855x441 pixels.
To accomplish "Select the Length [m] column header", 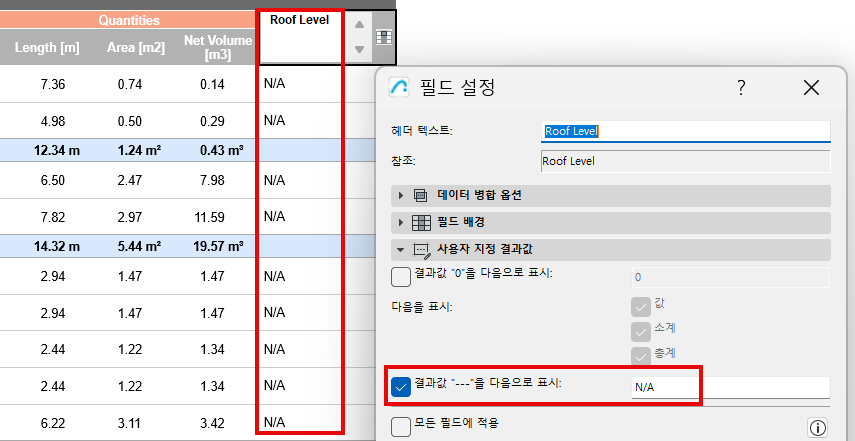I will click(47, 48).
